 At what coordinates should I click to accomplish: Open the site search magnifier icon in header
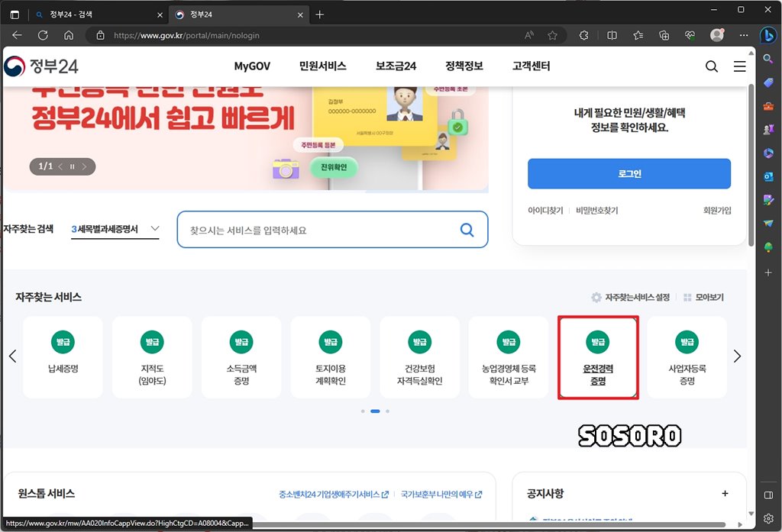(x=712, y=66)
